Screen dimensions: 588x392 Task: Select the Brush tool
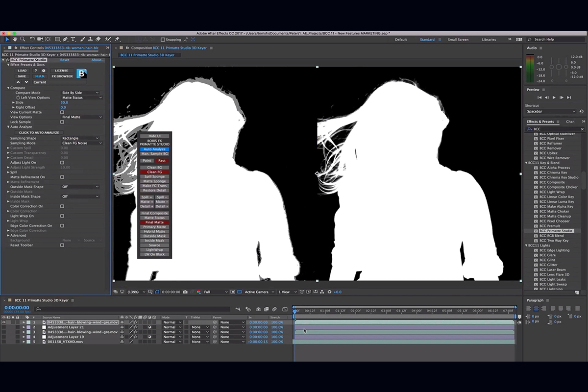[82, 39]
